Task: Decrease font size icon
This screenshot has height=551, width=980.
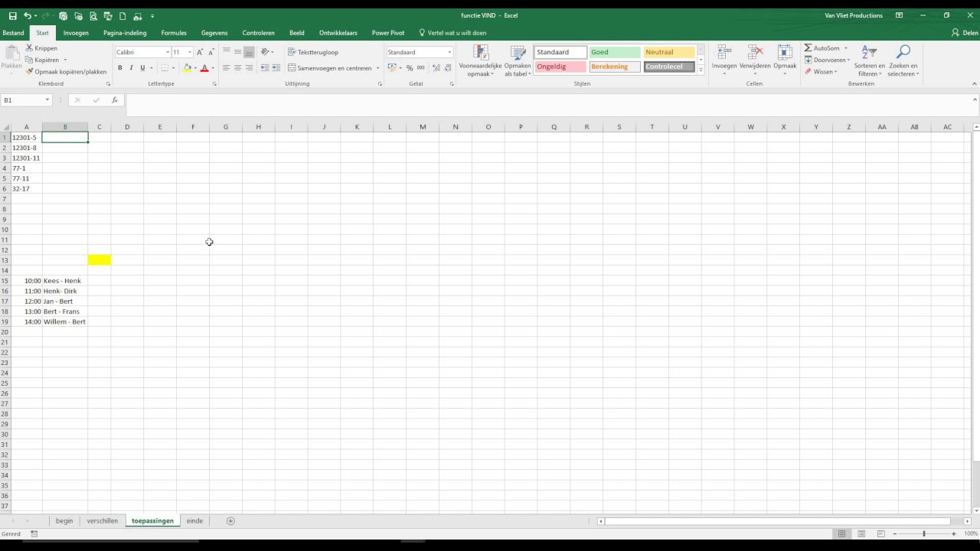Action: click(212, 52)
